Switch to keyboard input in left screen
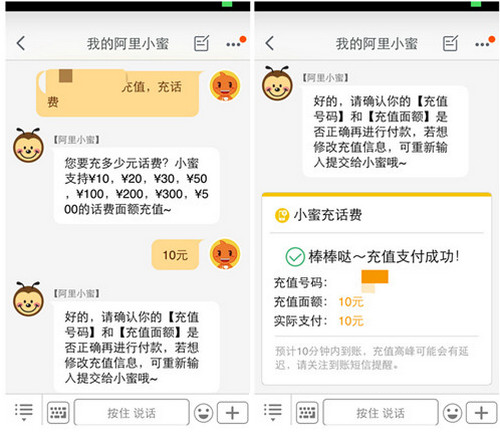 [58, 413]
